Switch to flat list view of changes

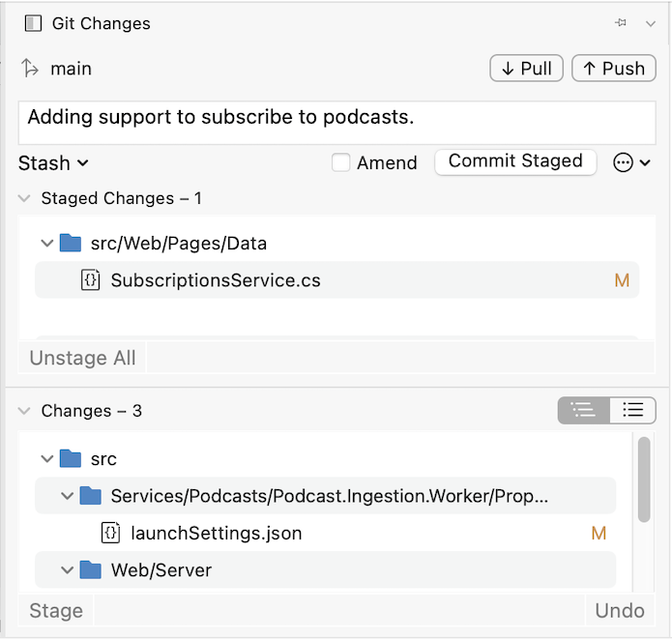(x=632, y=410)
